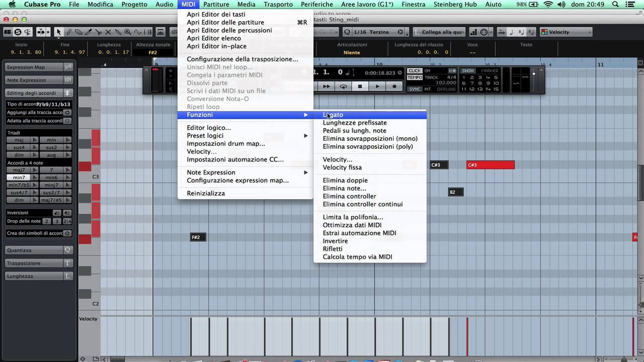This screenshot has width=644, height=362.
Task: Expand the Preset logici submenu
Action: point(245,136)
